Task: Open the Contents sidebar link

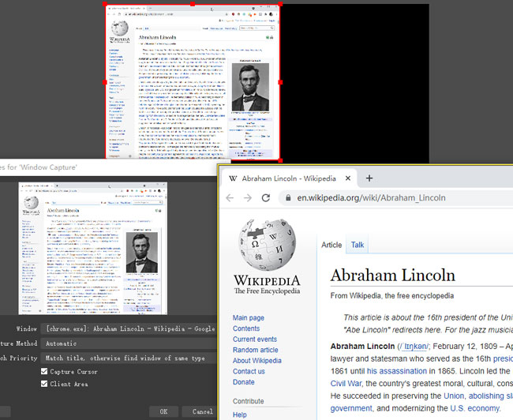Action: (x=246, y=328)
